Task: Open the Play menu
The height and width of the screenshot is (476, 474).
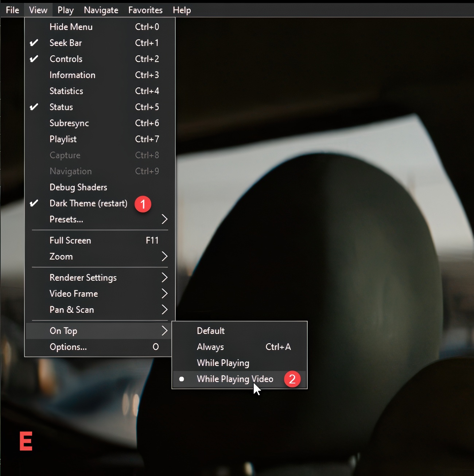Action: (66, 10)
